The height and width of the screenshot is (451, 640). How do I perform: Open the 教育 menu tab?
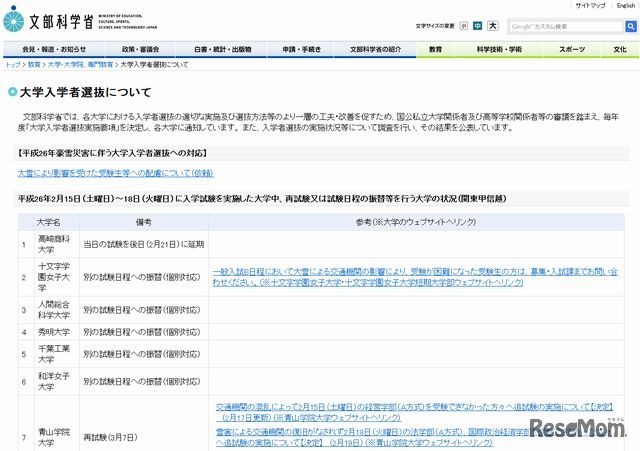pos(435,49)
